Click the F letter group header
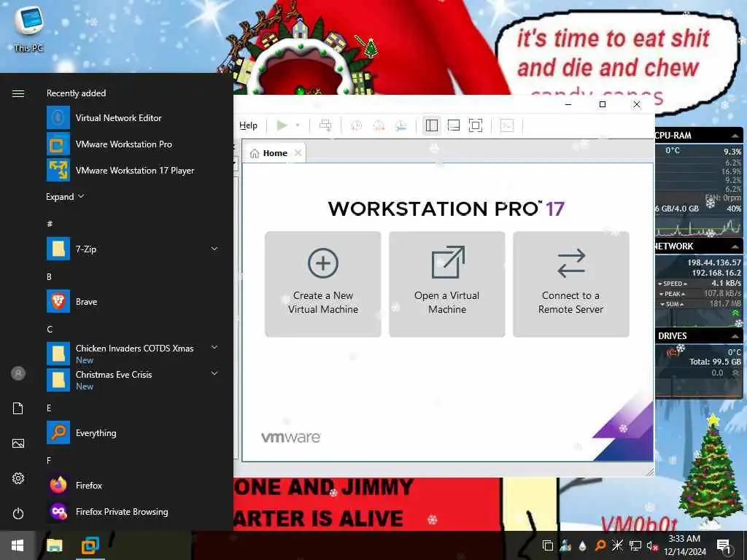Screen dimensions: 747x560 coord(49,461)
